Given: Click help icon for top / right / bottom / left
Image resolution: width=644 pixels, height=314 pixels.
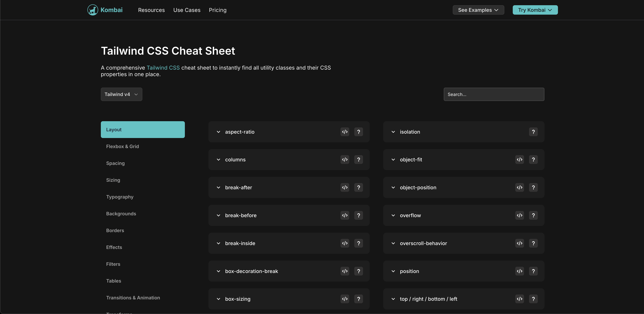Looking at the screenshot, I should coord(533,299).
